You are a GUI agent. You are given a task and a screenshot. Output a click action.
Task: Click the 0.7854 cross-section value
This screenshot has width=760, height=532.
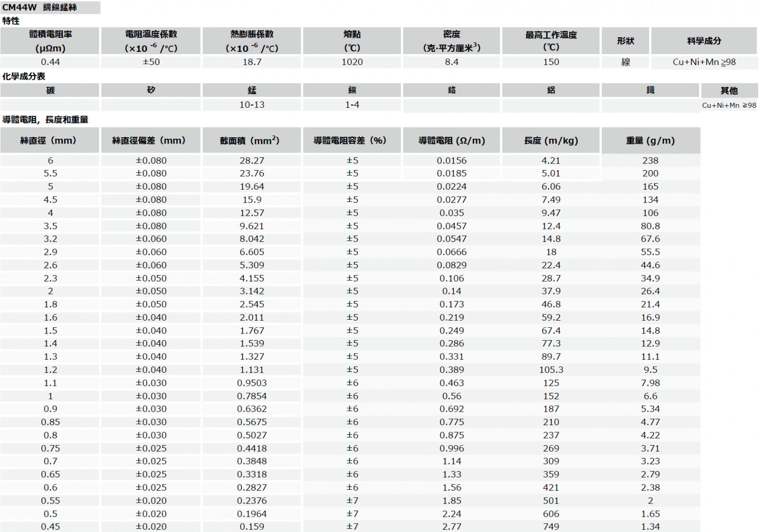coord(252,396)
